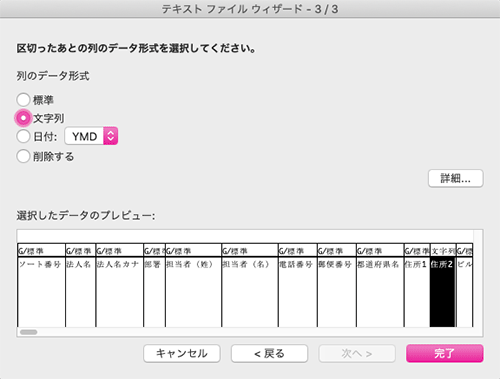The height and width of the screenshot is (379, 500).
Task: Click the G/標準 header above 電話番号
Action: point(298,251)
